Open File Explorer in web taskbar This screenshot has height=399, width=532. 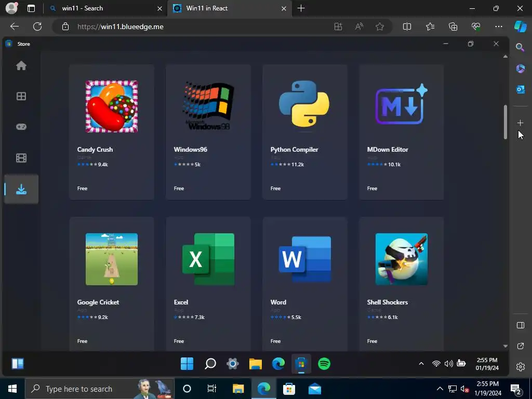click(x=256, y=364)
